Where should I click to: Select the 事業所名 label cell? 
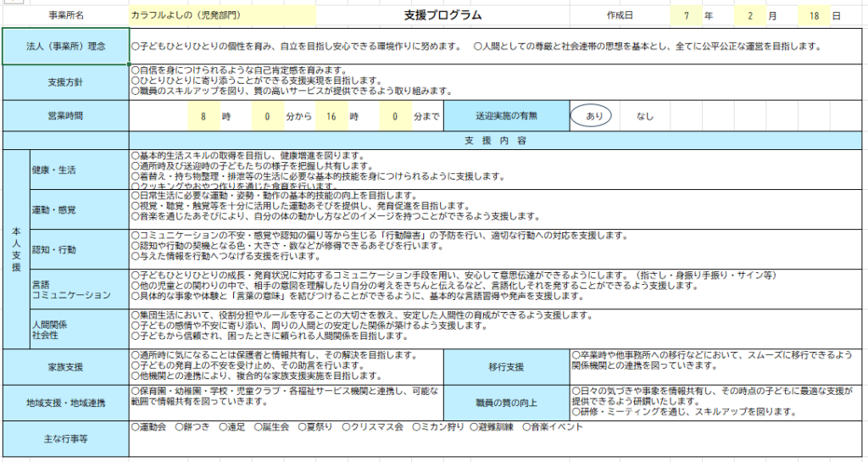(66, 15)
